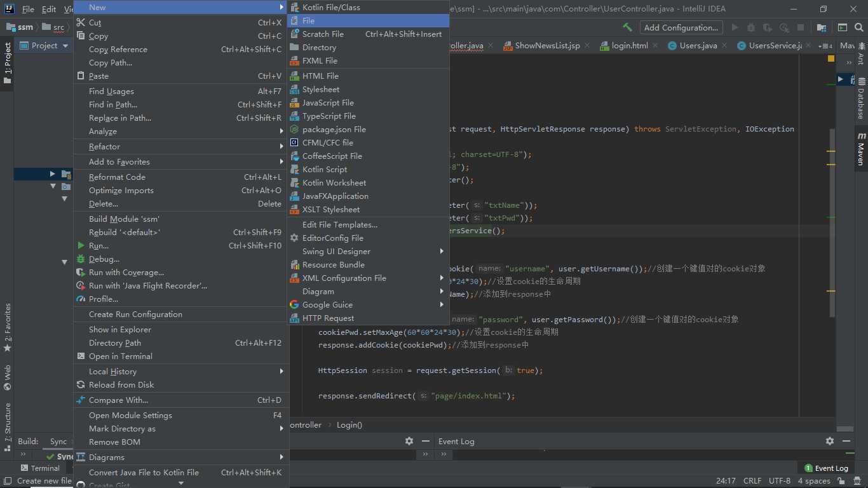The height and width of the screenshot is (488, 868).
Task: Click the CRLF line separator widget
Action: (x=752, y=481)
